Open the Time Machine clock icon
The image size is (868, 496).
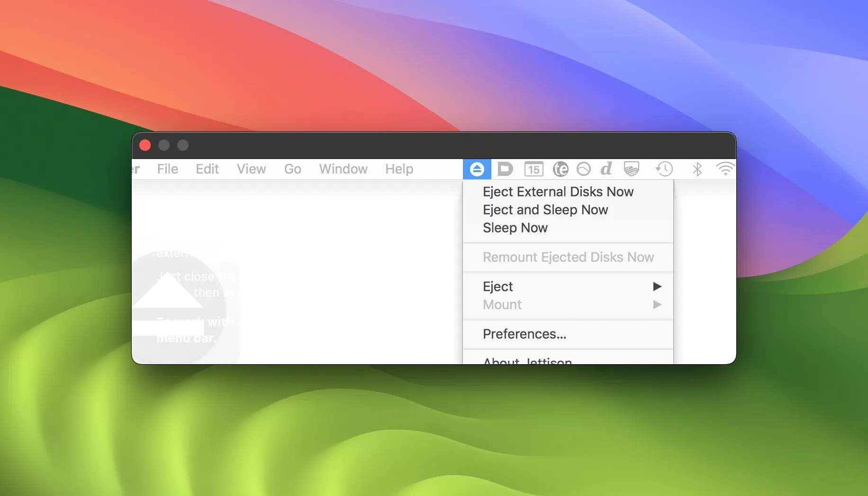664,169
